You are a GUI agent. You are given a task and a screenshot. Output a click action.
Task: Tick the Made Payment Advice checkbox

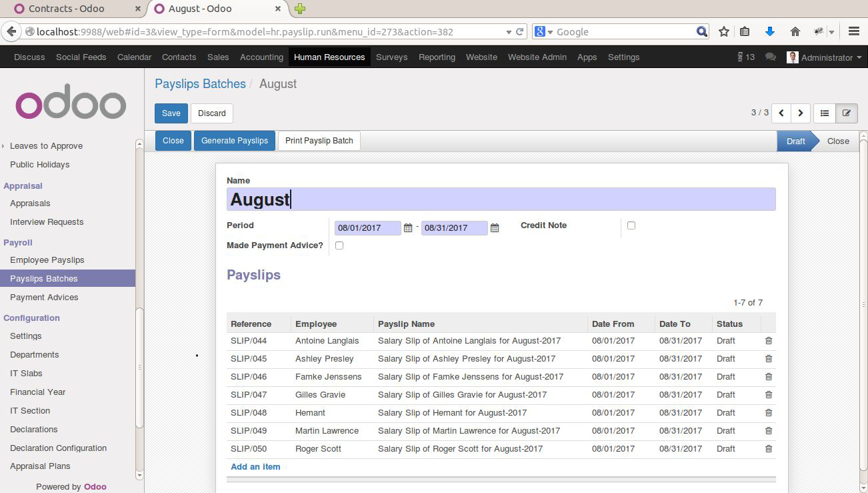(x=339, y=245)
